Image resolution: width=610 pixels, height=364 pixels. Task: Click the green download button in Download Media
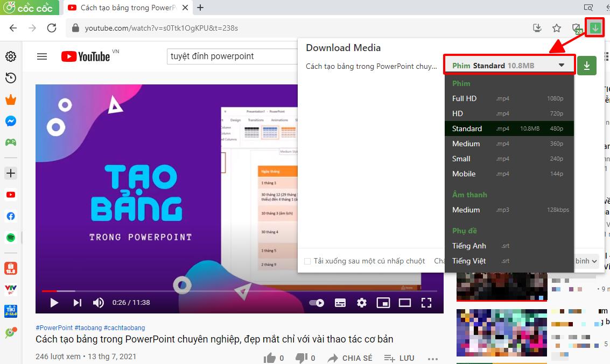coord(587,66)
